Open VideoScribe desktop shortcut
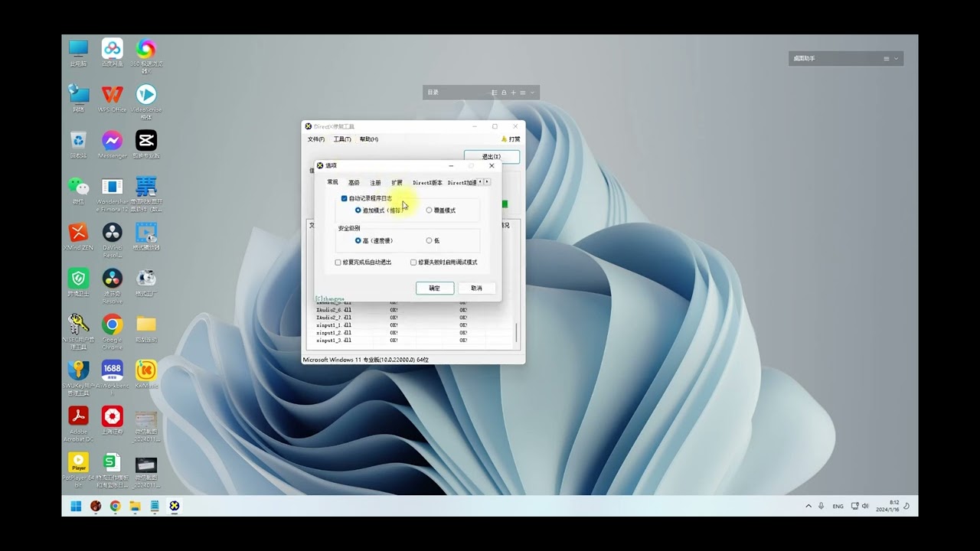This screenshot has height=551, width=980. (145, 101)
